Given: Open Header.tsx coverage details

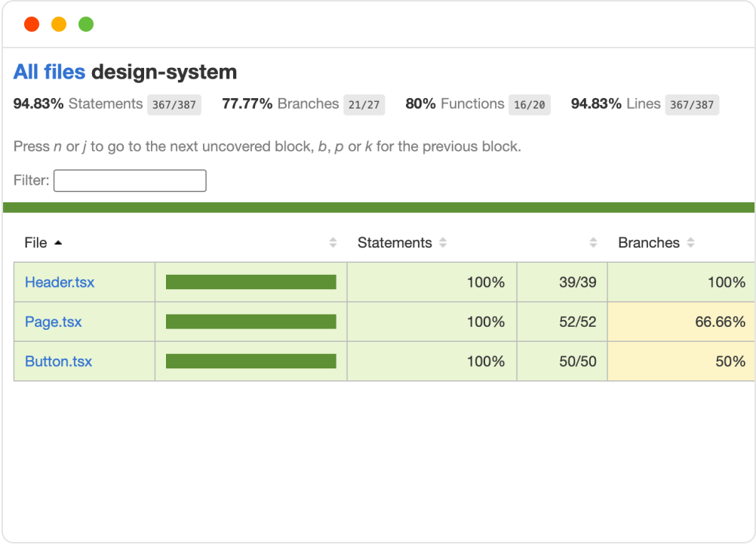Looking at the screenshot, I should point(59,282).
